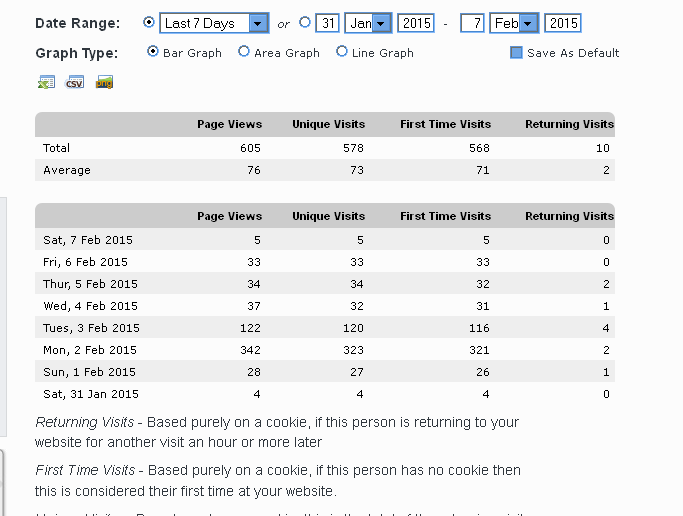
Task: Click the start day field showing 31
Action: (x=329, y=23)
